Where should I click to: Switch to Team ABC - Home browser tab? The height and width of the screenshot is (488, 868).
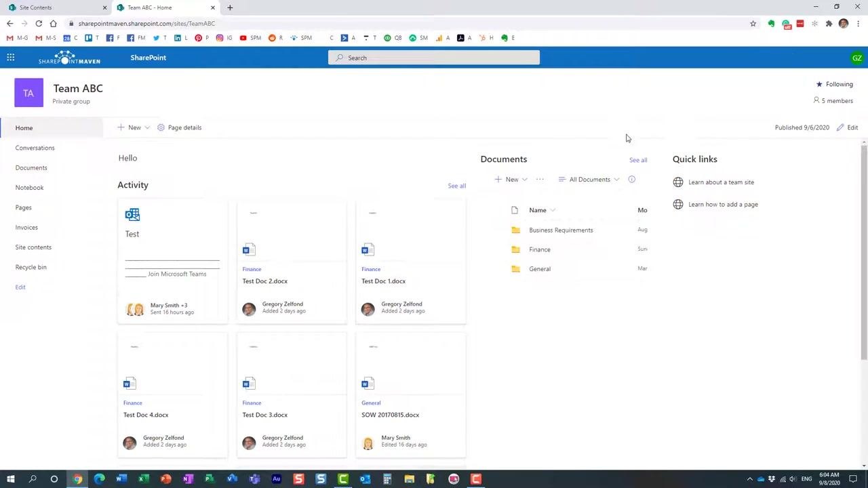[x=165, y=7]
